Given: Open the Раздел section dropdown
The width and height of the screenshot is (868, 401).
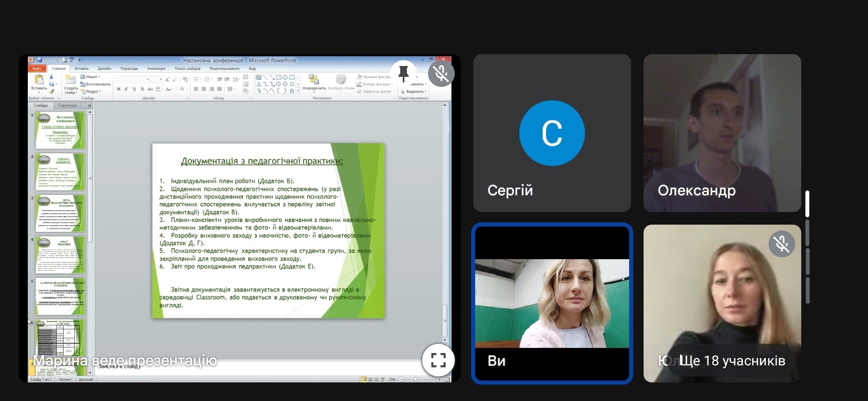Looking at the screenshot, I should 91,91.
